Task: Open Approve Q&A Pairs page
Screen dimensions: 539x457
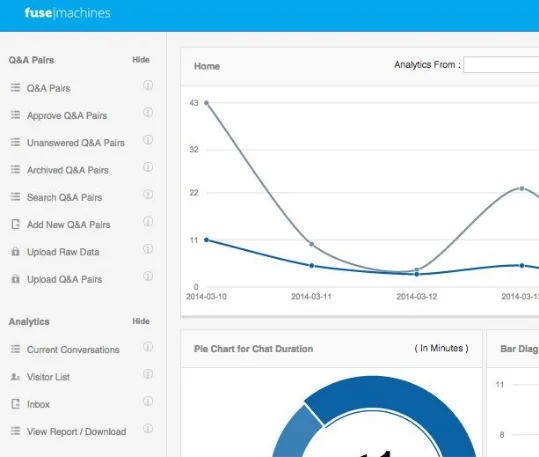Action: [x=67, y=116]
